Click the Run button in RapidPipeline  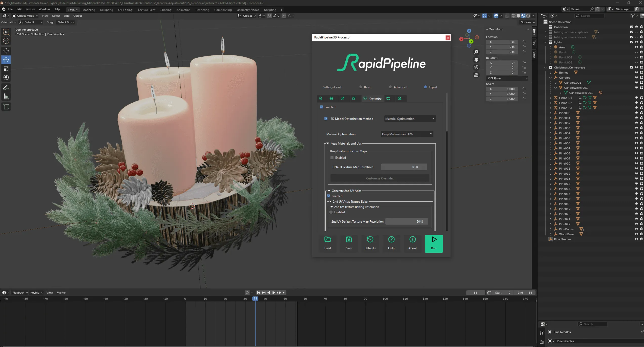[x=434, y=243]
